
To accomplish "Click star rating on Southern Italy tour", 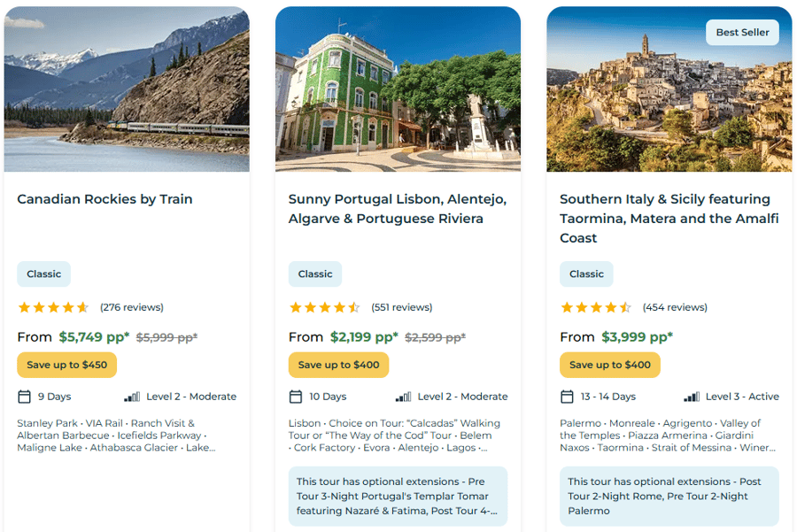I will (x=595, y=308).
